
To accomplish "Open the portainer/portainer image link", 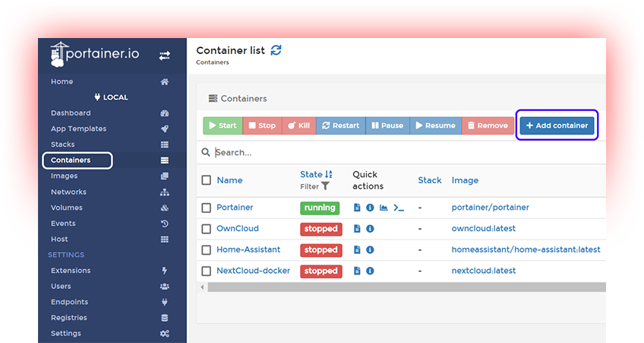I will pyautogui.click(x=491, y=208).
